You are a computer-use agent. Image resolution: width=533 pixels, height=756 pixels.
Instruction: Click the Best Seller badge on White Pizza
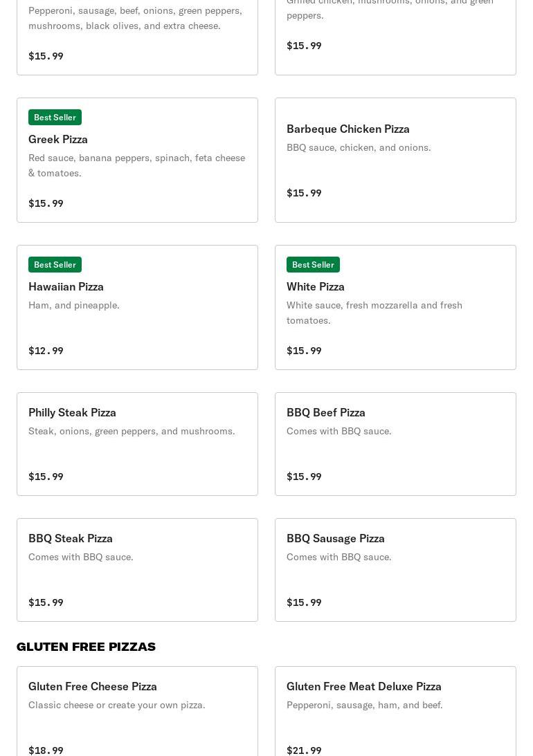313,265
